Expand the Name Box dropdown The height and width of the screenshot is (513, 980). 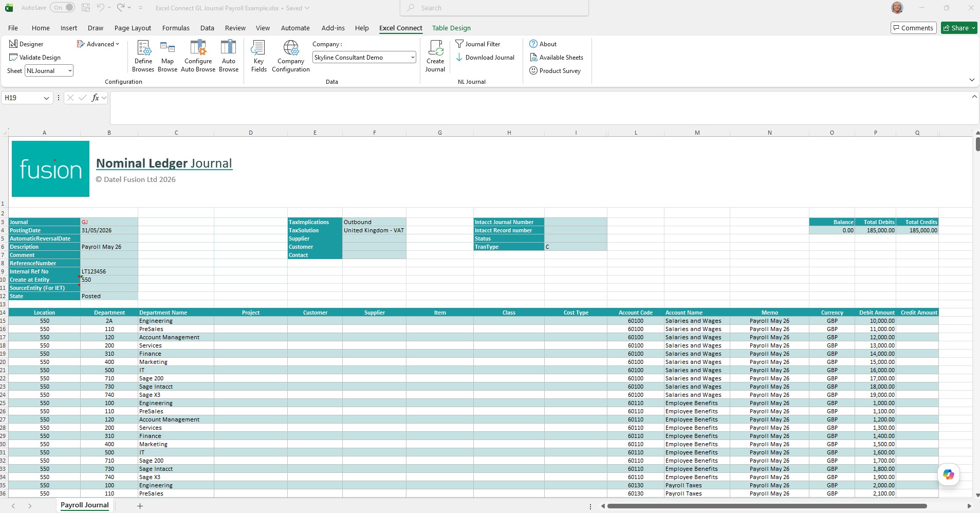click(x=46, y=98)
